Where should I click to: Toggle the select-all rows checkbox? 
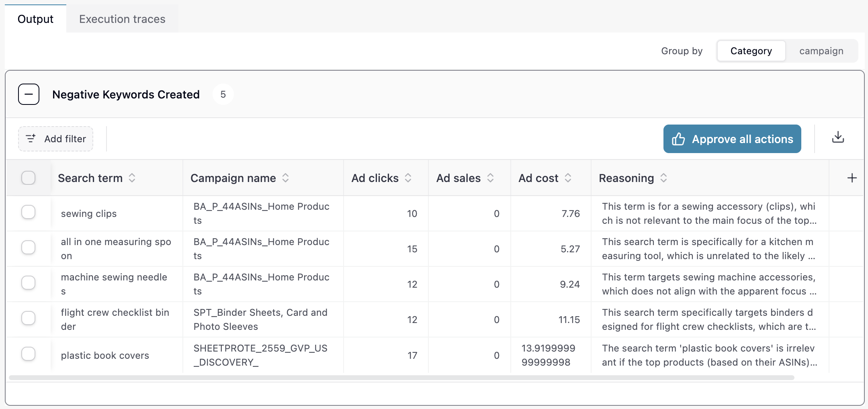[29, 178]
